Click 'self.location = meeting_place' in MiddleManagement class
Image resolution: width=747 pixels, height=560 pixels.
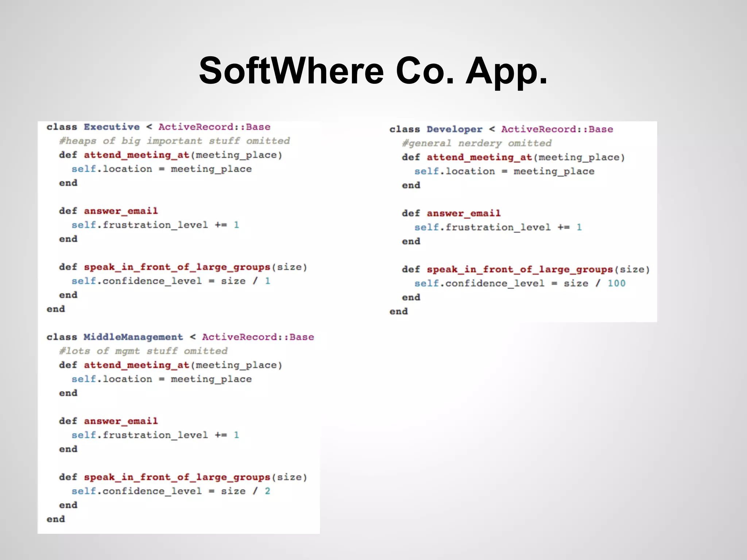coord(162,379)
